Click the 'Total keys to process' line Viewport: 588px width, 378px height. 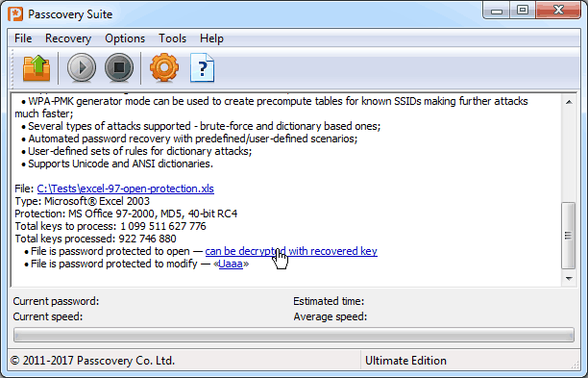110,226
